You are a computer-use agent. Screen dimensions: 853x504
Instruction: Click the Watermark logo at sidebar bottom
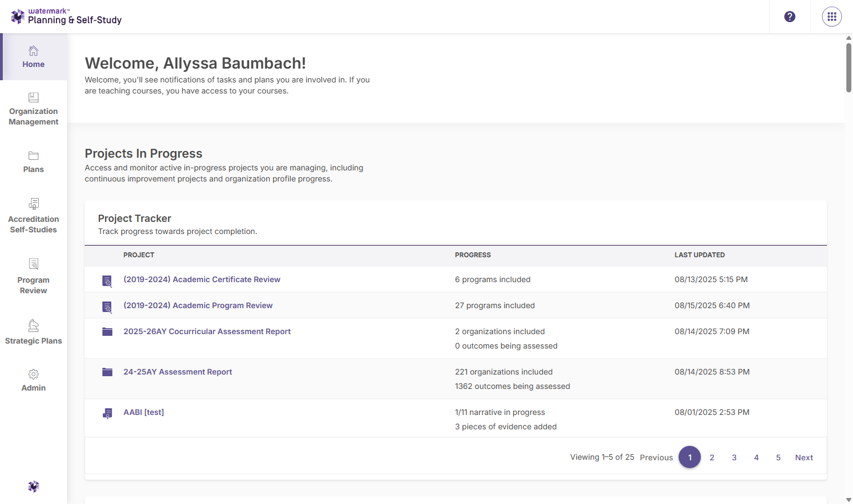(34, 486)
